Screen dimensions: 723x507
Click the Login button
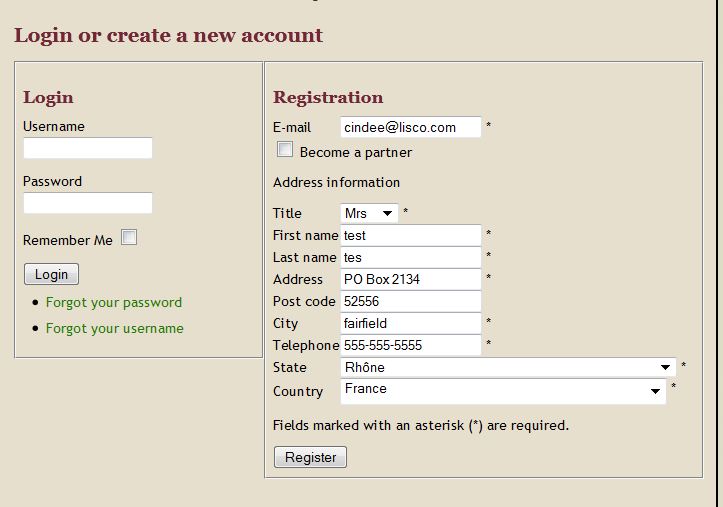click(52, 274)
